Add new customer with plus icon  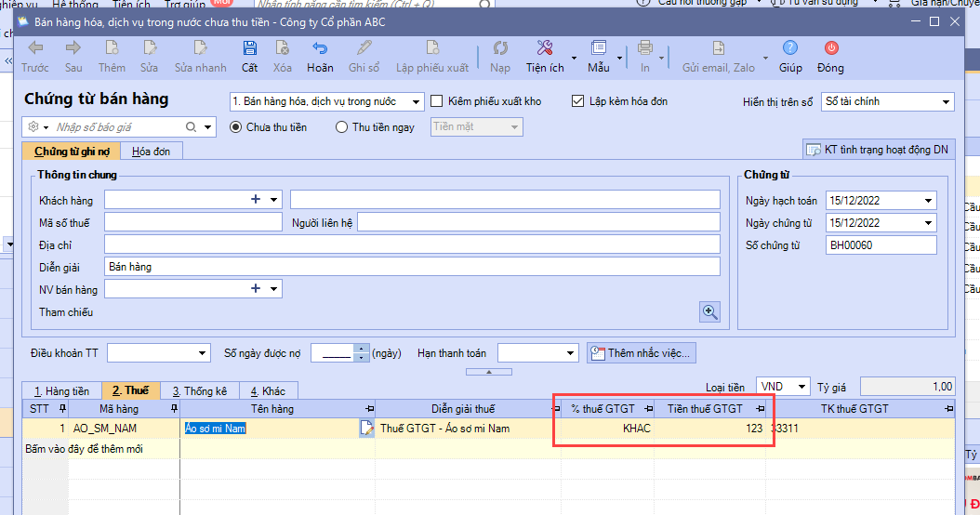pyautogui.click(x=255, y=199)
